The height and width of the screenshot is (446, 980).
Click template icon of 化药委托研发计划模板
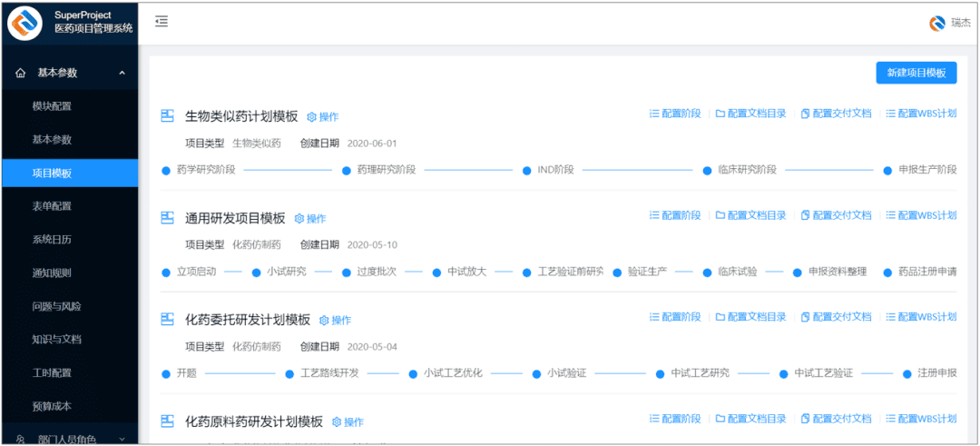(167, 319)
